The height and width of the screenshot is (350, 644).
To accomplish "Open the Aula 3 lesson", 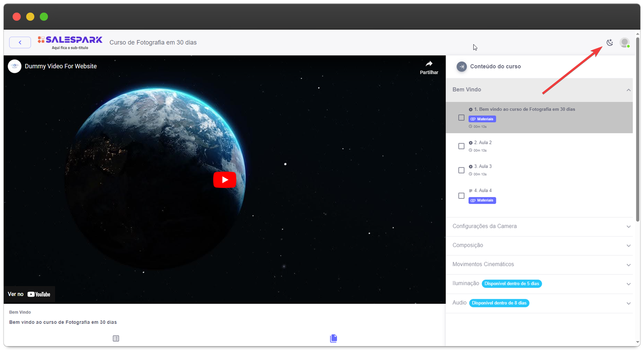I will (x=483, y=167).
